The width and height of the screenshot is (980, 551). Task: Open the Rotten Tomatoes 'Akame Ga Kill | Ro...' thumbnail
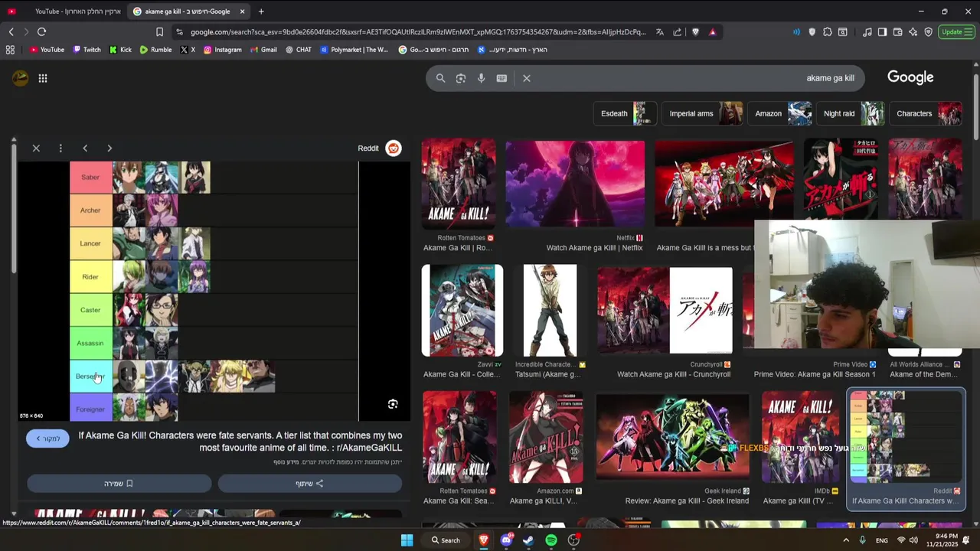458,184
